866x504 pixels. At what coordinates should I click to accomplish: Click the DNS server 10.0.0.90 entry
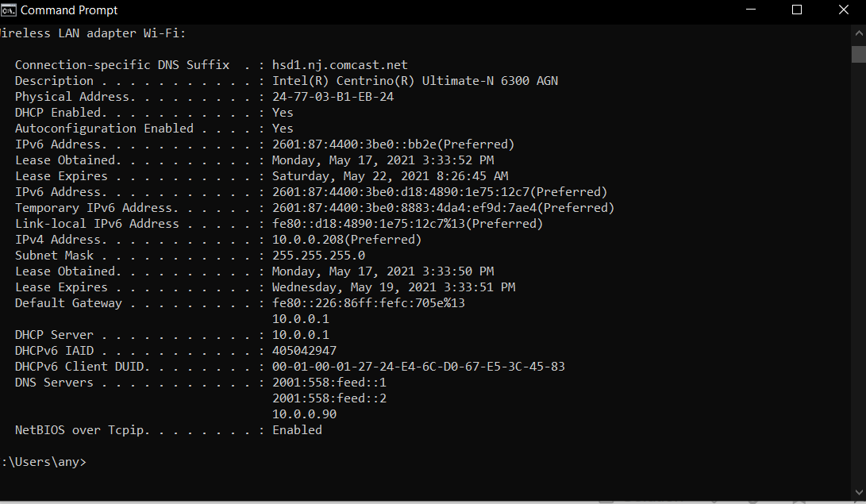304,414
